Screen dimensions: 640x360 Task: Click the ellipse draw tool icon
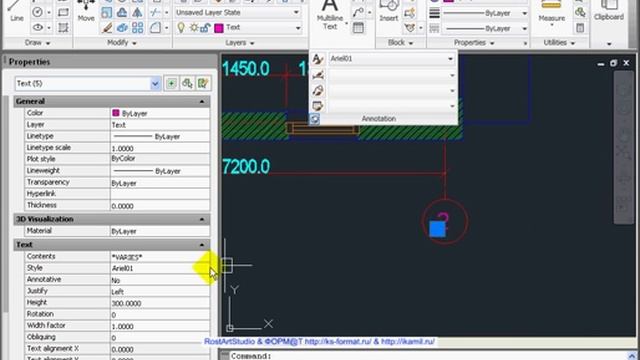click(37, 28)
